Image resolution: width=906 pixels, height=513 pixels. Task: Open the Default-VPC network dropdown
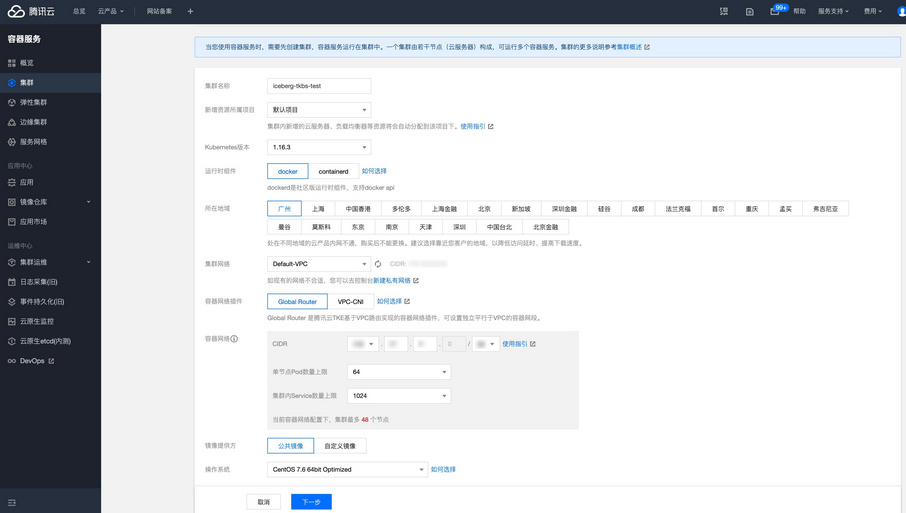[319, 264]
